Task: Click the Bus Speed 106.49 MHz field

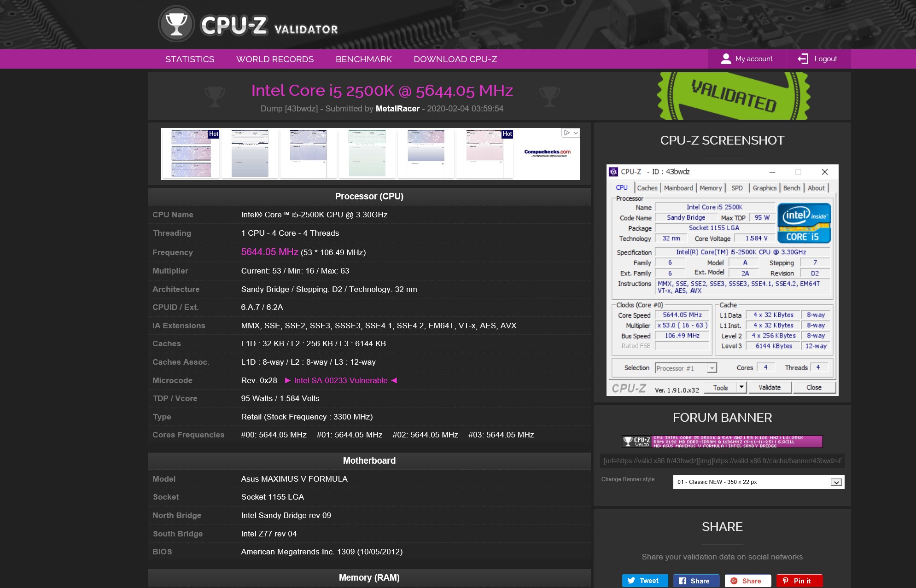Action: pyautogui.click(x=682, y=336)
